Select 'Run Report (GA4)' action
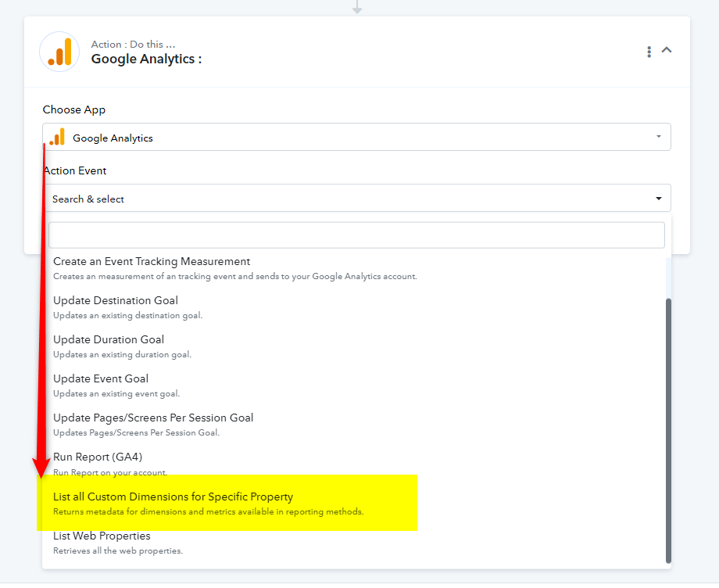The height and width of the screenshot is (588, 719). coord(98,457)
